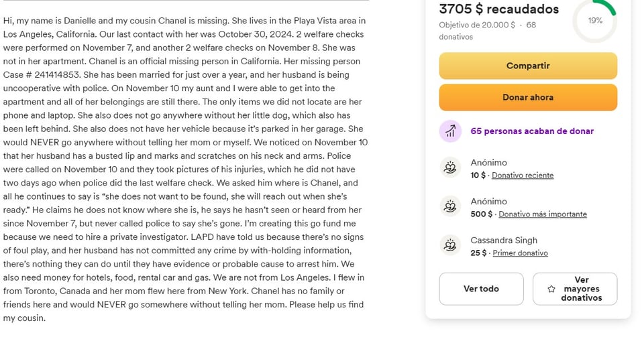Image resolution: width=644 pixels, height=339 pixels.
Task: Open Ver mayores donativos
Action: 575,289
